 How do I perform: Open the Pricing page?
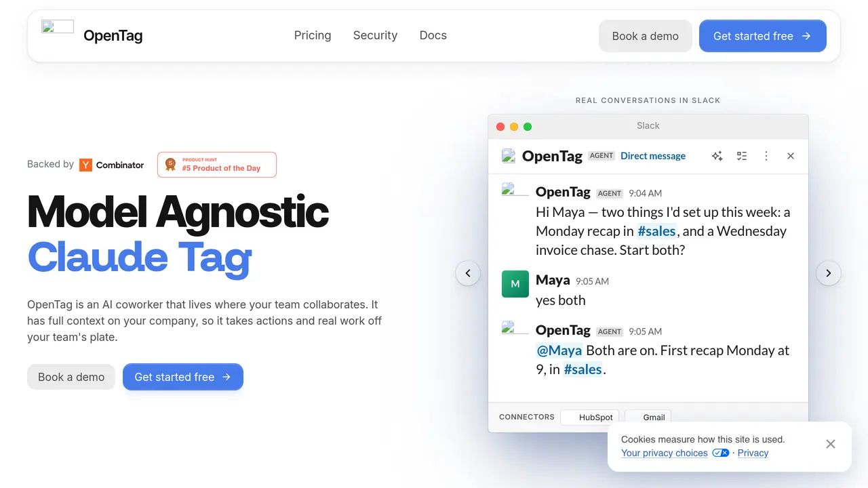[x=313, y=35]
